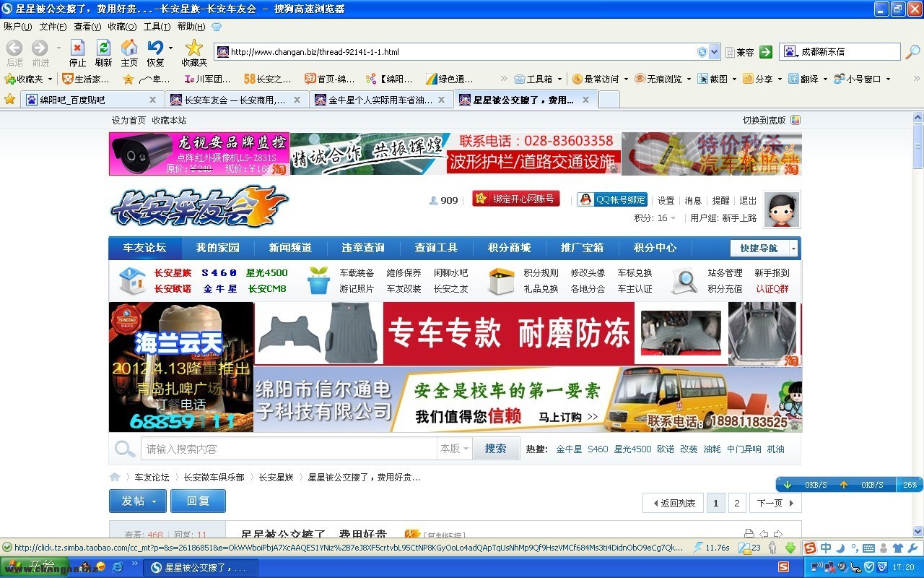The image size is (924, 578).
Task: Click the 兼容 compatibility mode button
Action: click(739, 52)
